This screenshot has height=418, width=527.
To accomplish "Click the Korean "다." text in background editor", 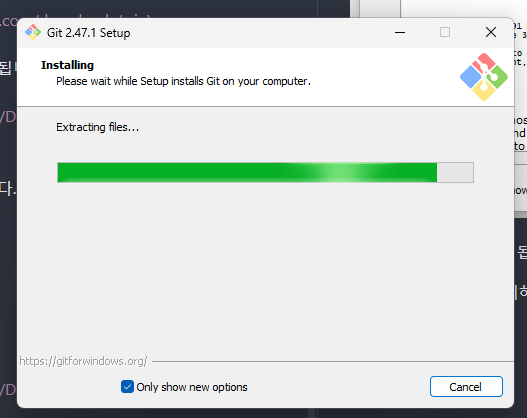I will [x=8, y=189].
